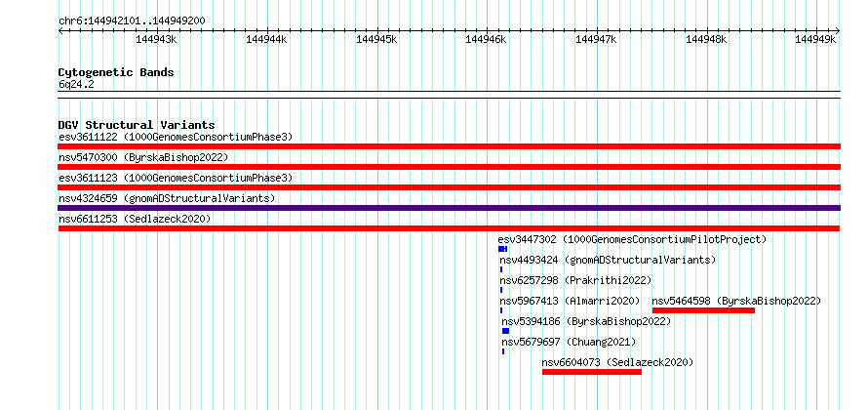Viewport: 868px width, 410px height.
Task: Click the blue tick under nsv5967413
Action: coord(501,310)
